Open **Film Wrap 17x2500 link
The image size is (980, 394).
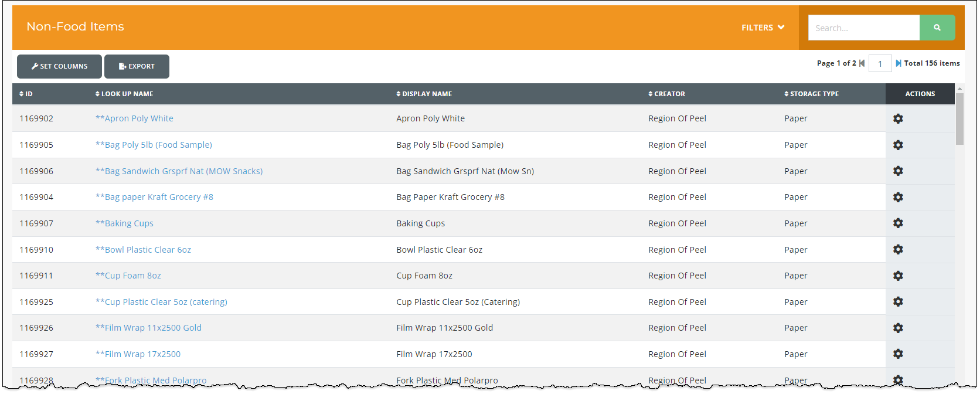(x=138, y=354)
